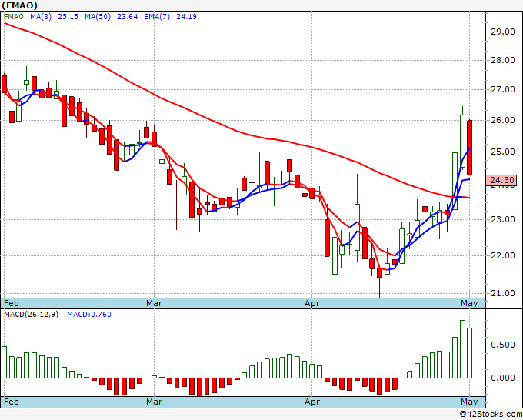Click the MACD(26,12,9) indicator label

pos(31,315)
